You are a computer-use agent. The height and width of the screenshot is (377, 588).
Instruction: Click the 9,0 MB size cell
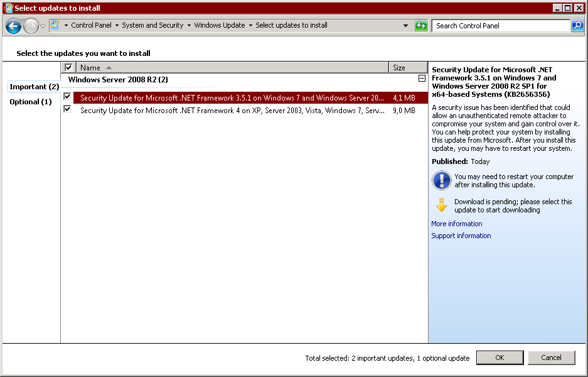coord(404,111)
